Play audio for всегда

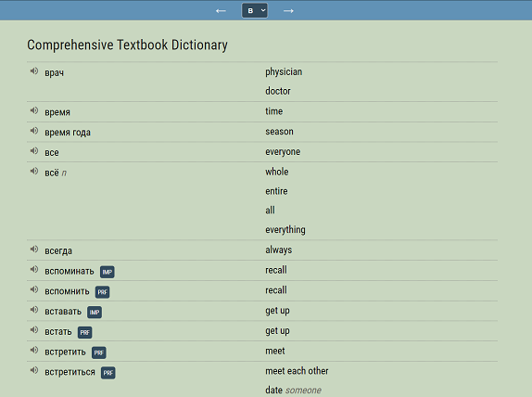[34, 249]
